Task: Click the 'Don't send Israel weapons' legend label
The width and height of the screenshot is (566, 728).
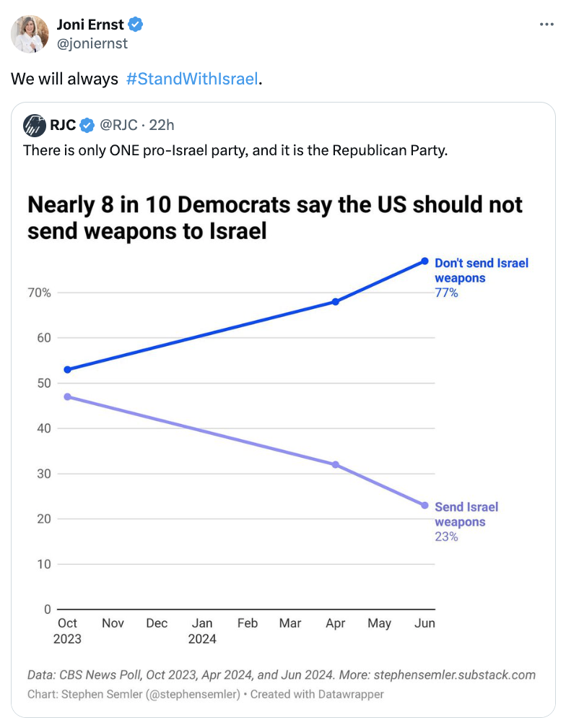Action: coord(481,270)
